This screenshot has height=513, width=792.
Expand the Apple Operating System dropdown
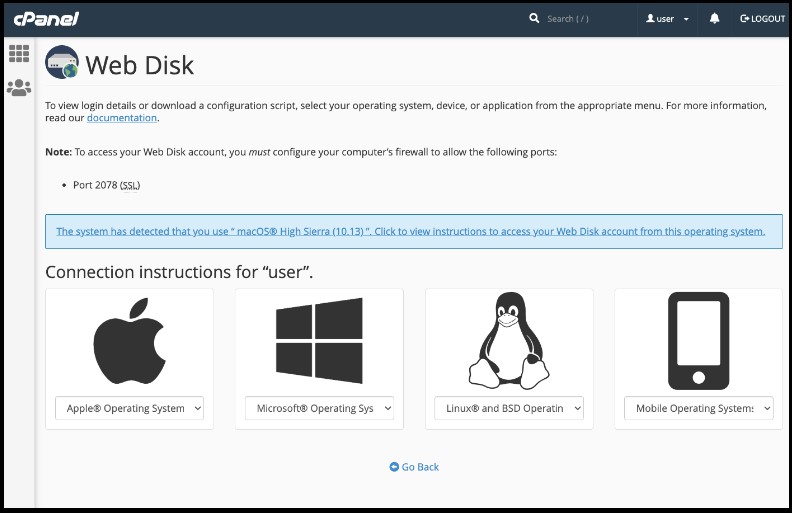click(x=129, y=408)
